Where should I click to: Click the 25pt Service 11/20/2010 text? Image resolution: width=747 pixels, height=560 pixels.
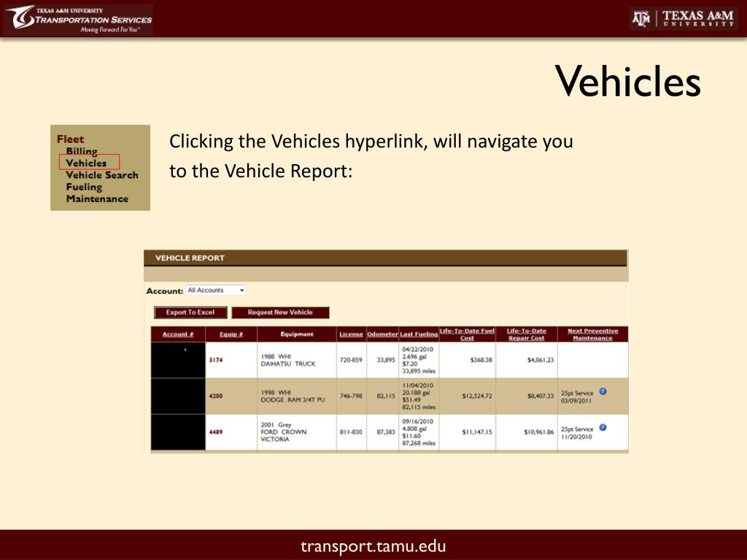[x=577, y=433]
